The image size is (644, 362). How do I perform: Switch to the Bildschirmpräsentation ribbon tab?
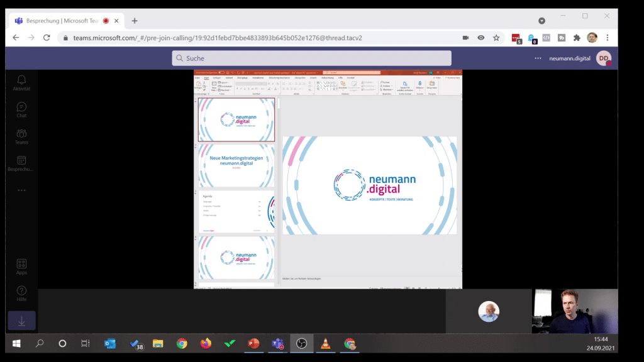pyautogui.click(x=279, y=77)
